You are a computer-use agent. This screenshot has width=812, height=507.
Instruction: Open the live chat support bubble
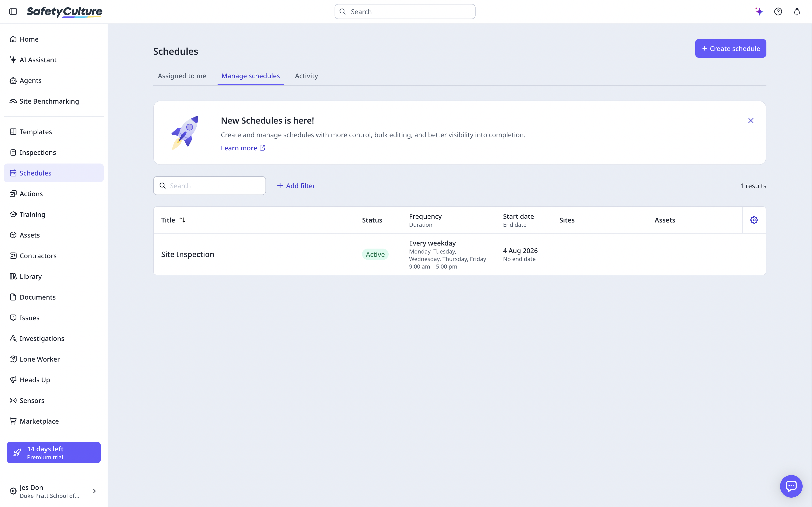pos(791,486)
